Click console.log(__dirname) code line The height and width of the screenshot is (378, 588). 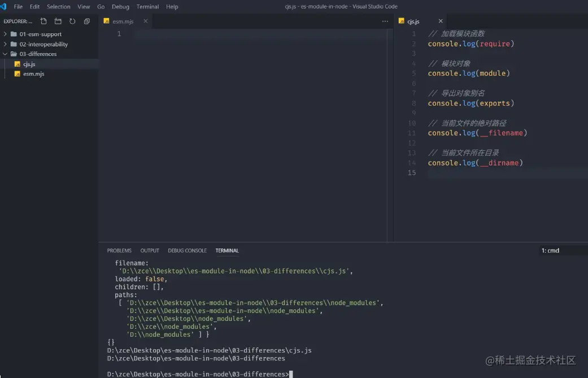(x=475, y=163)
